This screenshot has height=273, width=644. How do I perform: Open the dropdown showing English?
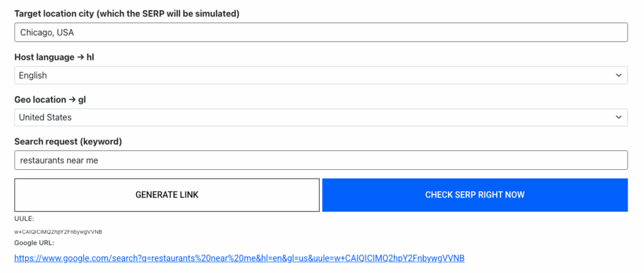tap(314, 75)
